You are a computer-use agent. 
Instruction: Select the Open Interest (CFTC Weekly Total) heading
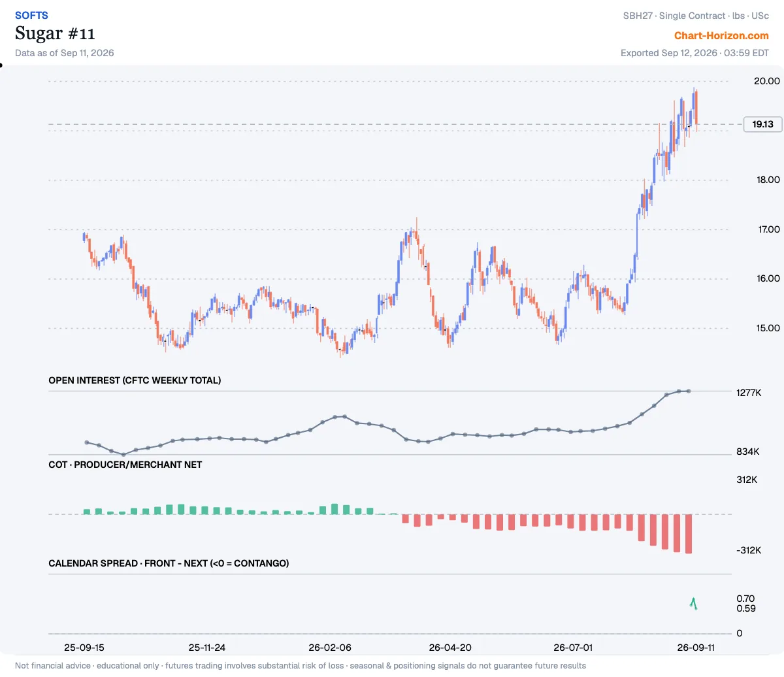click(135, 380)
